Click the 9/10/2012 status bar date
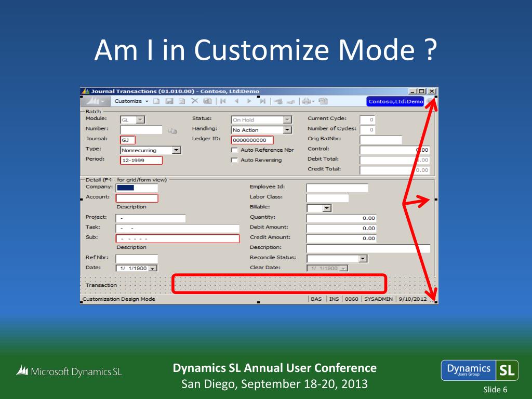 [413, 299]
